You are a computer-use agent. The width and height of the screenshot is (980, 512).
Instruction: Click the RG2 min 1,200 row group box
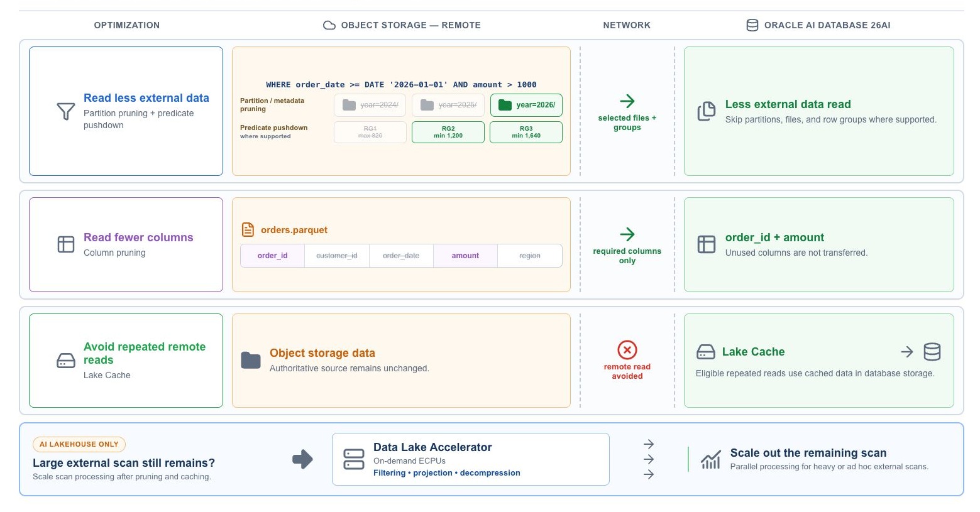(448, 132)
